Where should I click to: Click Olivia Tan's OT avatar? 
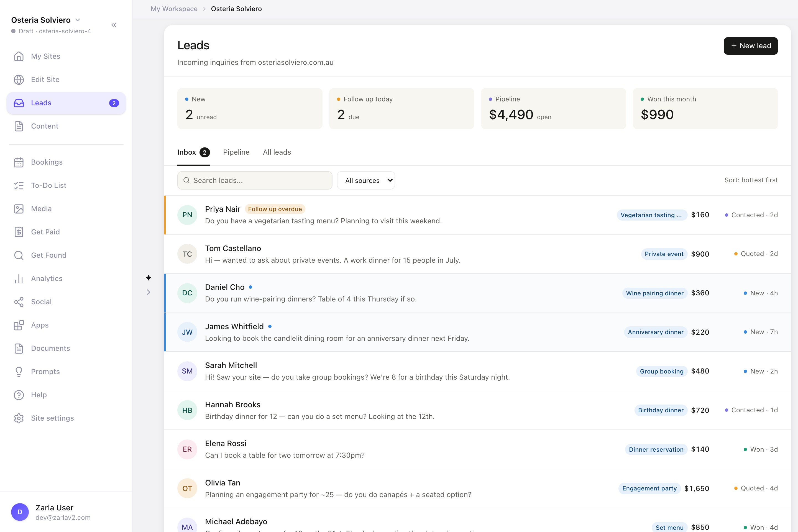[187, 488]
